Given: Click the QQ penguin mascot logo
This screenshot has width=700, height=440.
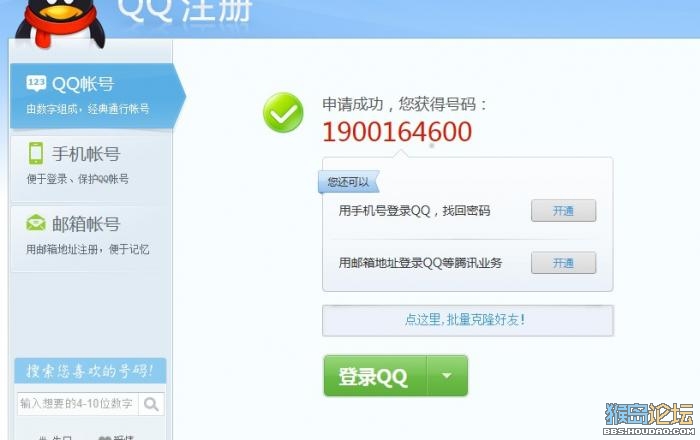Looking at the screenshot, I should point(60,22).
